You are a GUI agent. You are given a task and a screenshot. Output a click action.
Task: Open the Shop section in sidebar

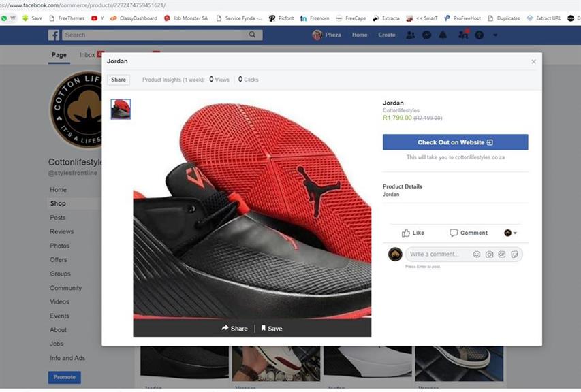coord(58,203)
